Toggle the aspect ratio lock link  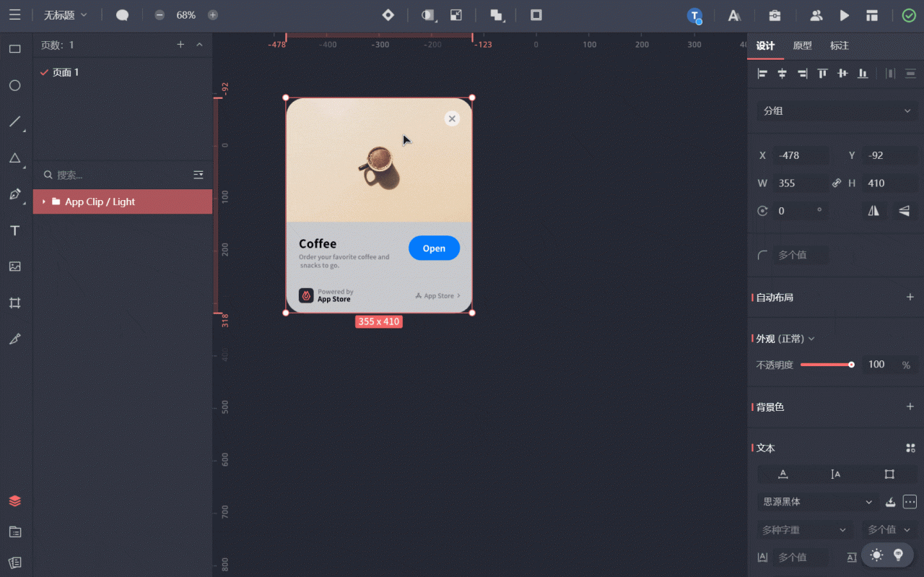837,183
